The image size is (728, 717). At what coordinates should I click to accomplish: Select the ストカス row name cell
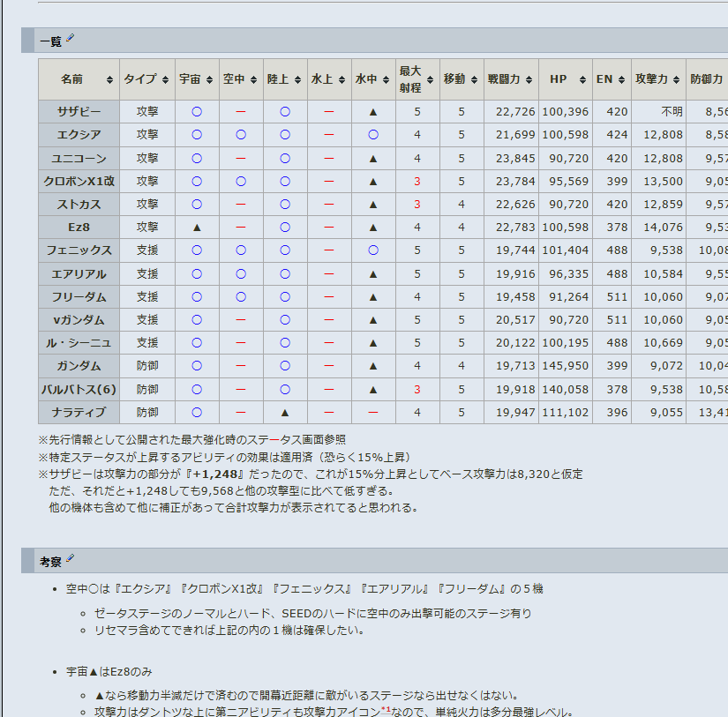79,205
